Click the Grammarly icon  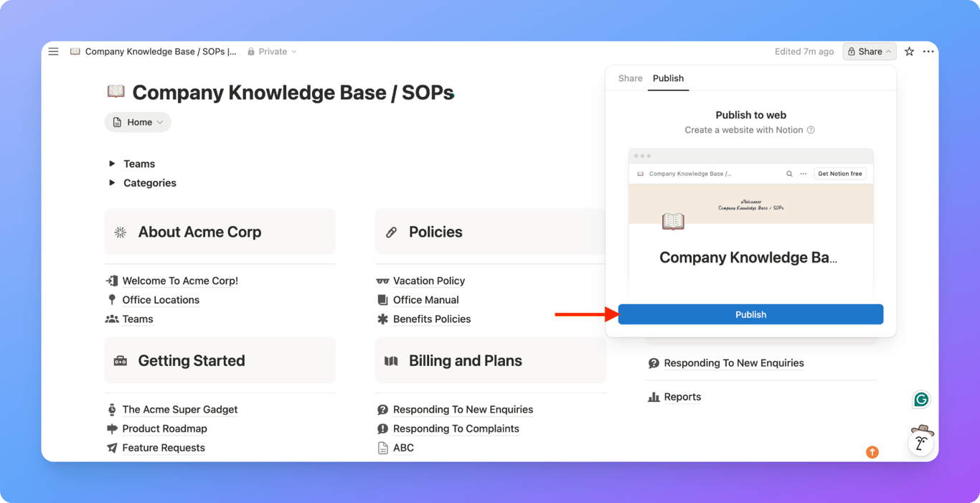pyautogui.click(x=921, y=400)
